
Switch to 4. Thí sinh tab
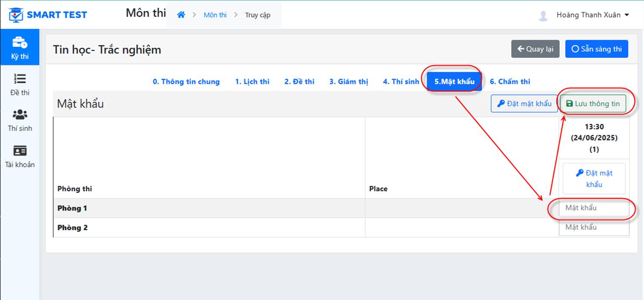[x=401, y=81]
